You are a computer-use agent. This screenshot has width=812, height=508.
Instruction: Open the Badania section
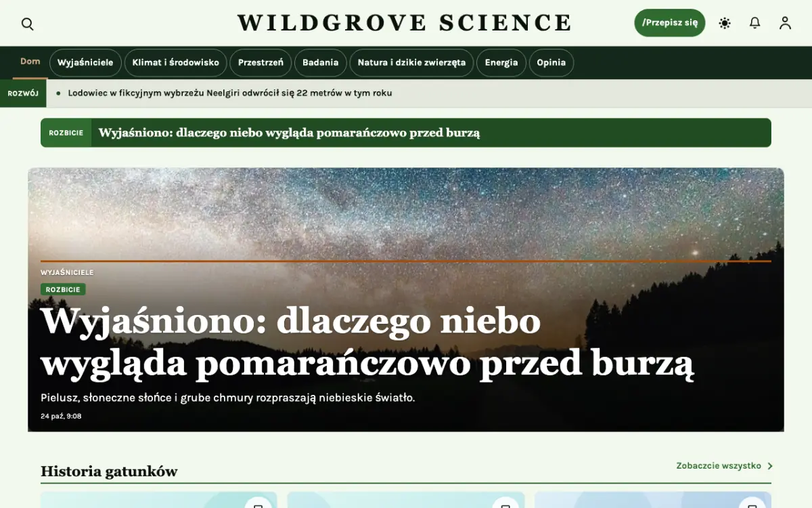pos(321,62)
